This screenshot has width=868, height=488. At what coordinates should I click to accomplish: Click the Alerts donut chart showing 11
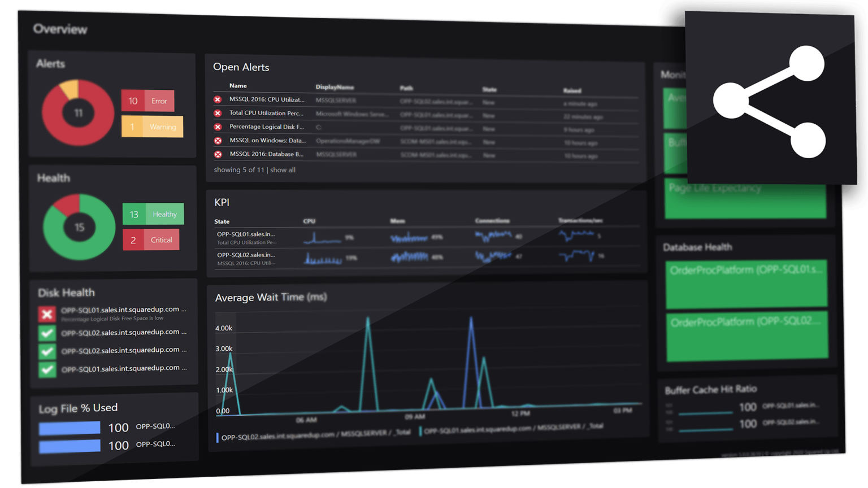click(x=78, y=113)
